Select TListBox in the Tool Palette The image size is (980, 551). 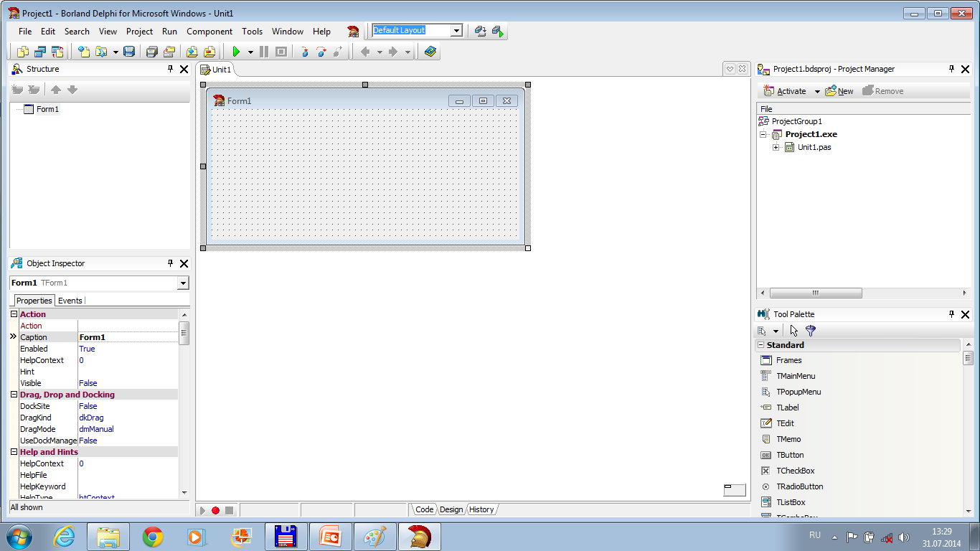[783, 502]
